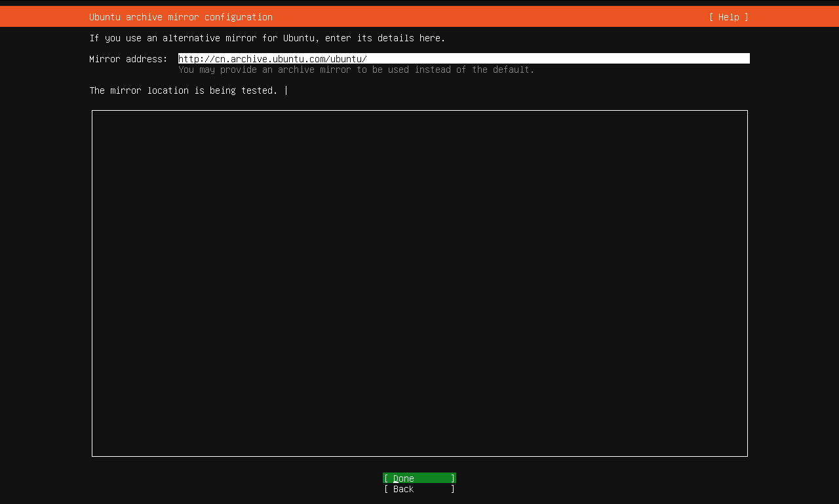Click the cn.archive.ubuntu.com URL text
This screenshot has width=839, height=504.
pos(273,58)
